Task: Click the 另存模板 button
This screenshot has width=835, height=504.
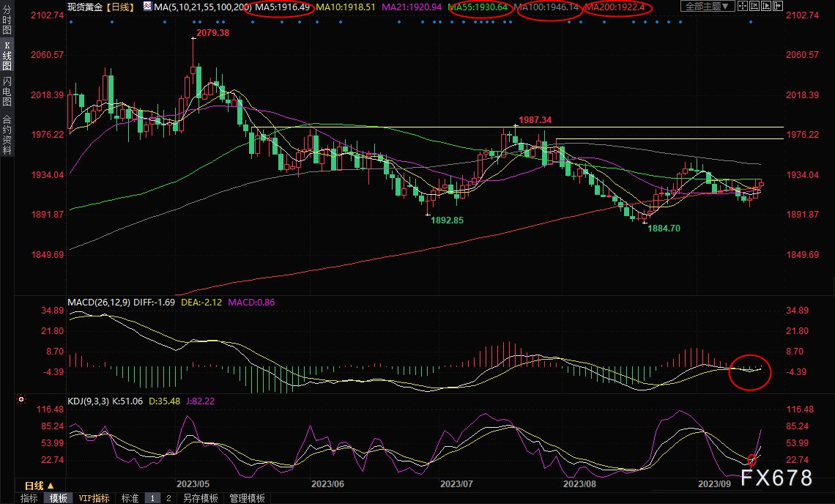Action: click(x=200, y=498)
